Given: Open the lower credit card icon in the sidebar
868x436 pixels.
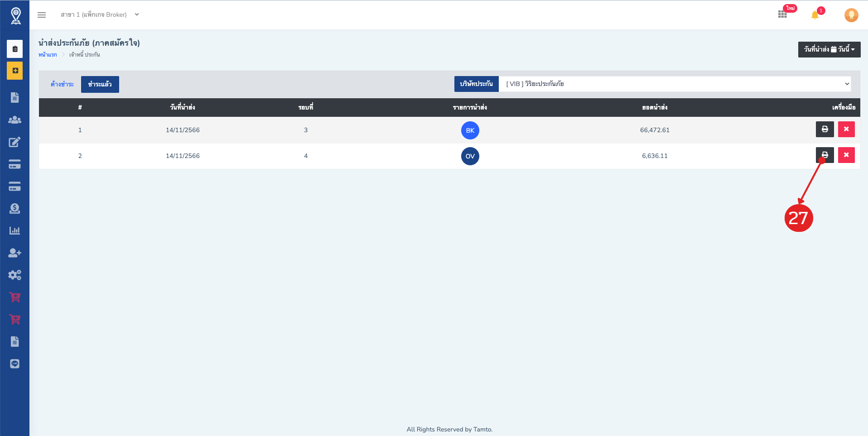Looking at the screenshot, I should pyautogui.click(x=15, y=187).
